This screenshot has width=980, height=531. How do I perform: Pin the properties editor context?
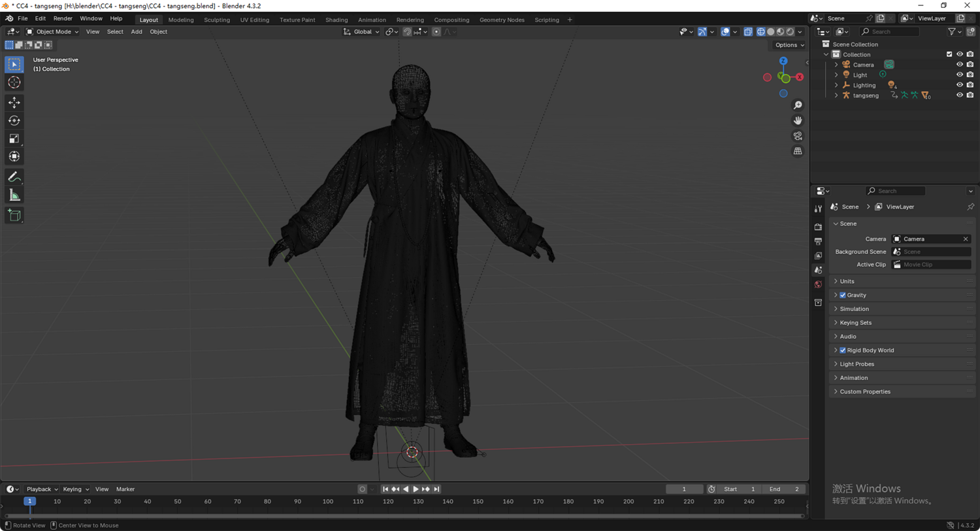(970, 207)
